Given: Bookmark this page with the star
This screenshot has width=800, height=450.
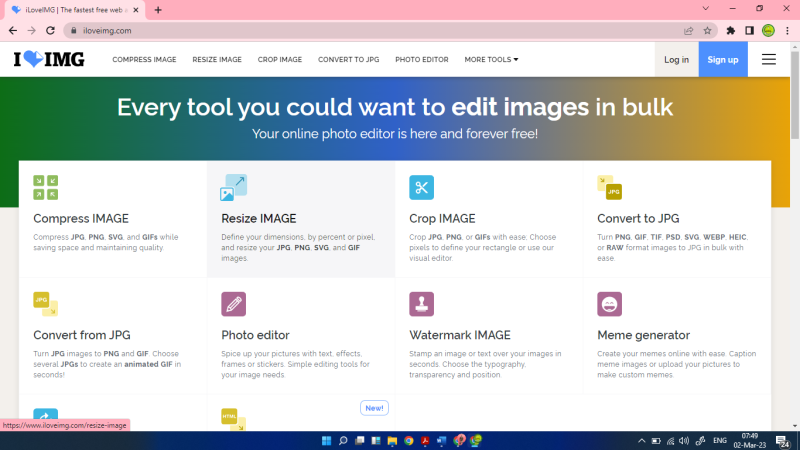Looking at the screenshot, I should pos(707,31).
